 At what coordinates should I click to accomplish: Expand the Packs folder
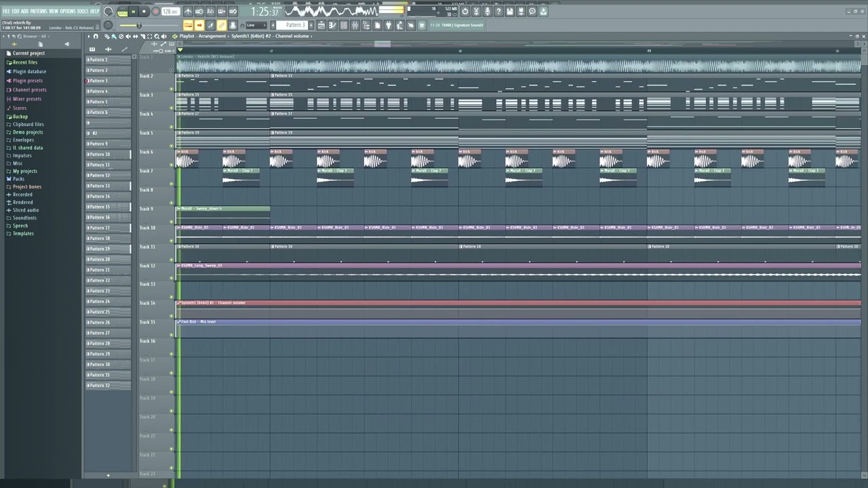(18, 179)
